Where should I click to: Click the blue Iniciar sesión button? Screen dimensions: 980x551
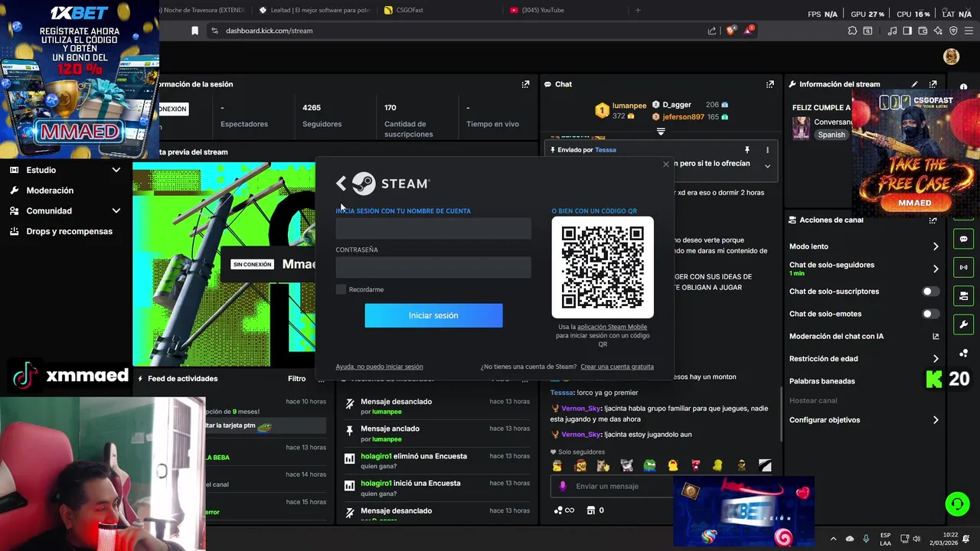point(433,315)
